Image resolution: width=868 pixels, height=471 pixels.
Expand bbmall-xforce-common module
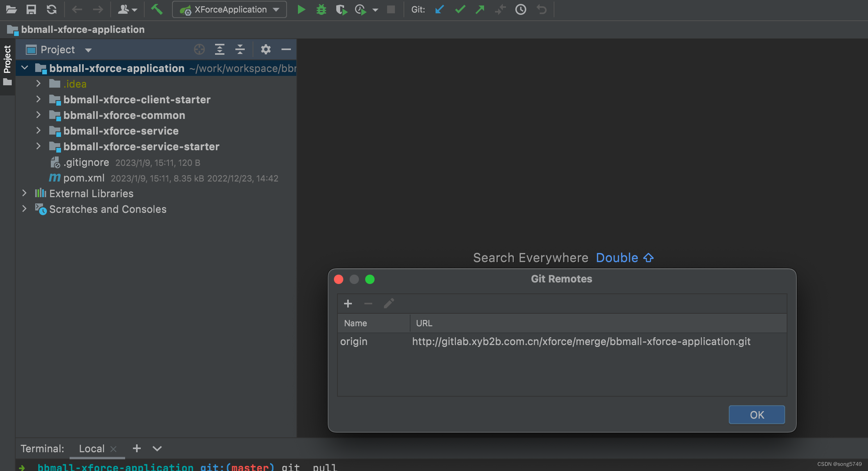tap(38, 115)
